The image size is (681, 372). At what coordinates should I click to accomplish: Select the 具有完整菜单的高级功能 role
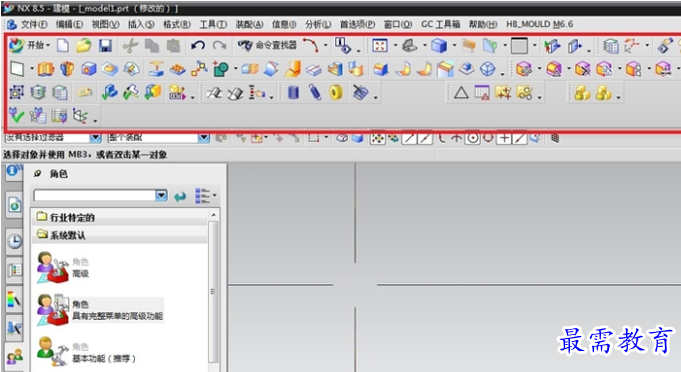point(99,310)
